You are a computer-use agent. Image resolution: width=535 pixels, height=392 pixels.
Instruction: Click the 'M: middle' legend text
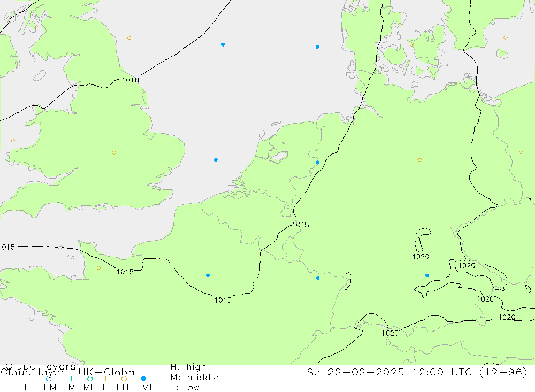click(195, 378)
